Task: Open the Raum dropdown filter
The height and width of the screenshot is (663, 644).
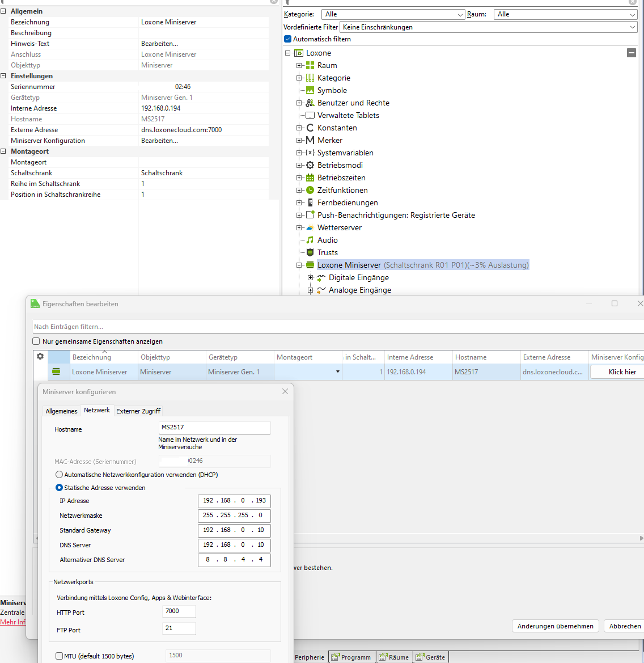Action: 565,14
